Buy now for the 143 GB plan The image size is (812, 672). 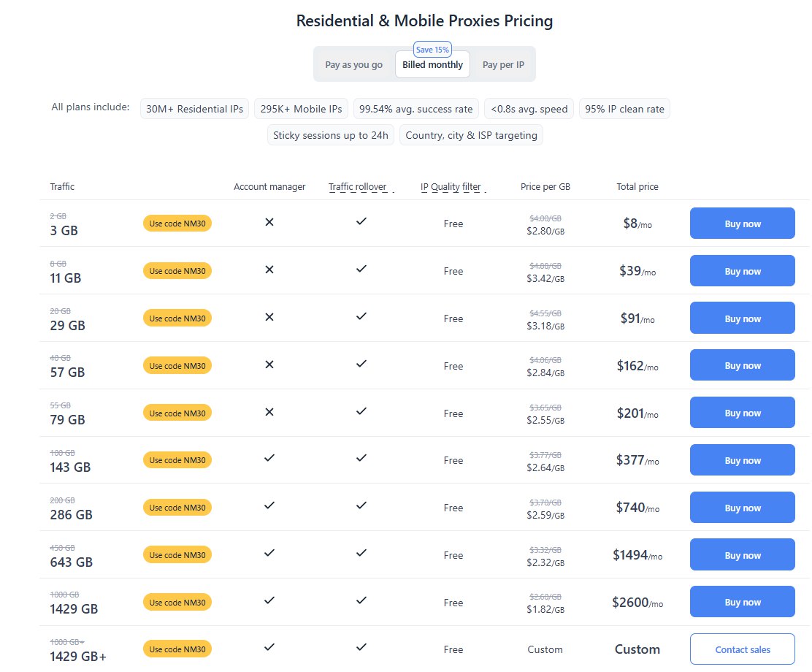pos(742,459)
